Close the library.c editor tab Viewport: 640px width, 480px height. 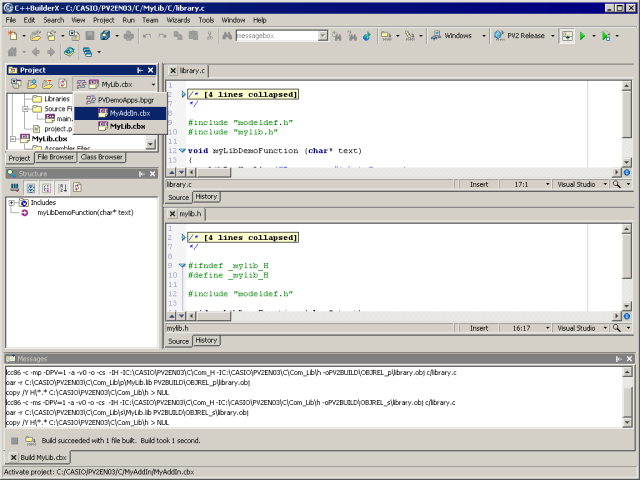[x=173, y=71]
